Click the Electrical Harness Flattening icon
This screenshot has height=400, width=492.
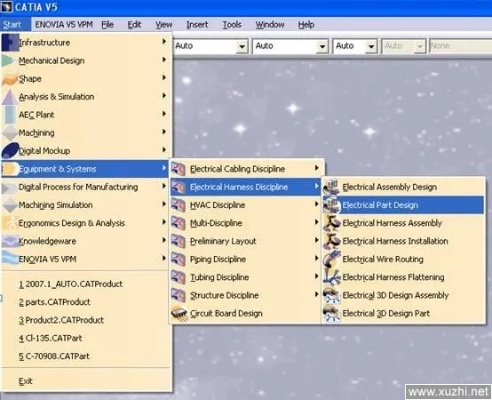click(332, 277)
